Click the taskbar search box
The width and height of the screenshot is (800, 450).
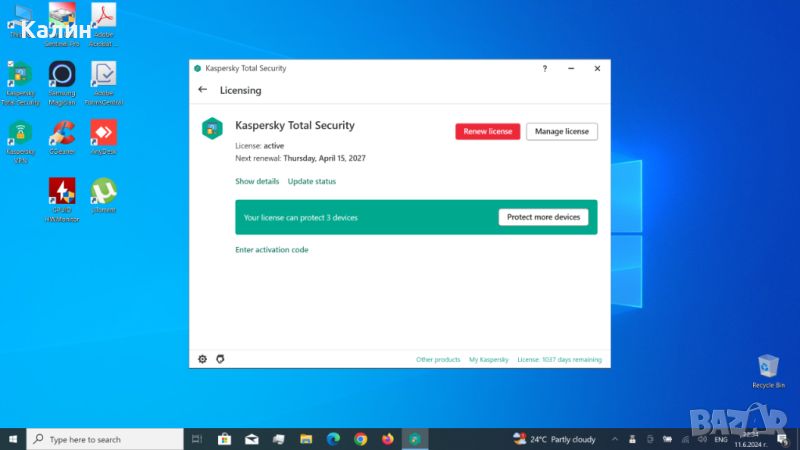tap(105, 439)
